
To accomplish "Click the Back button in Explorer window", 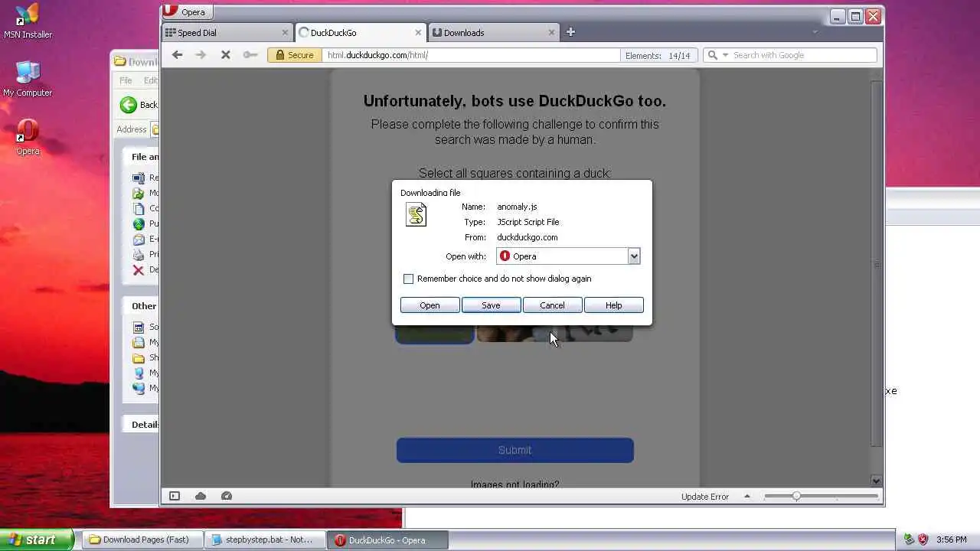I will (x=139, y=105).
